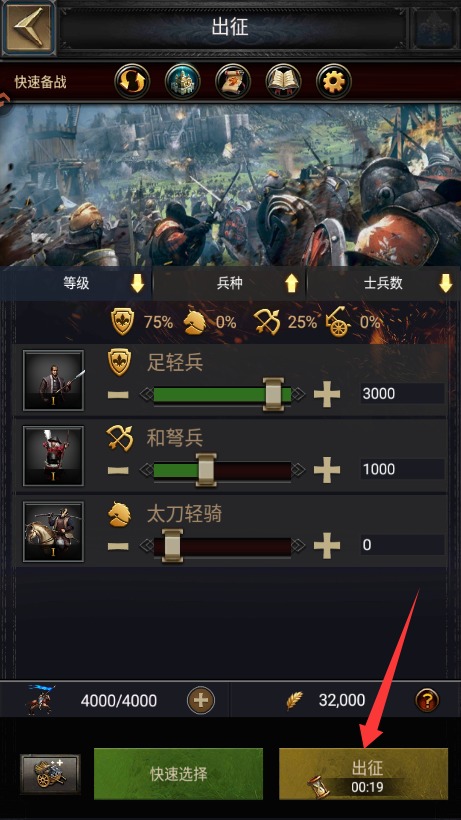Click the 出征 march button

point(363,774)
